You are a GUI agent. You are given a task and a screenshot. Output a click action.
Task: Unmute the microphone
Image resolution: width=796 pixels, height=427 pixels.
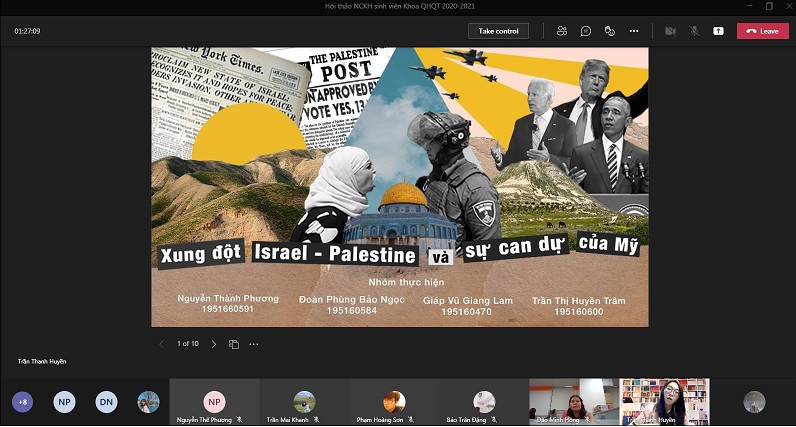[694, 31]
